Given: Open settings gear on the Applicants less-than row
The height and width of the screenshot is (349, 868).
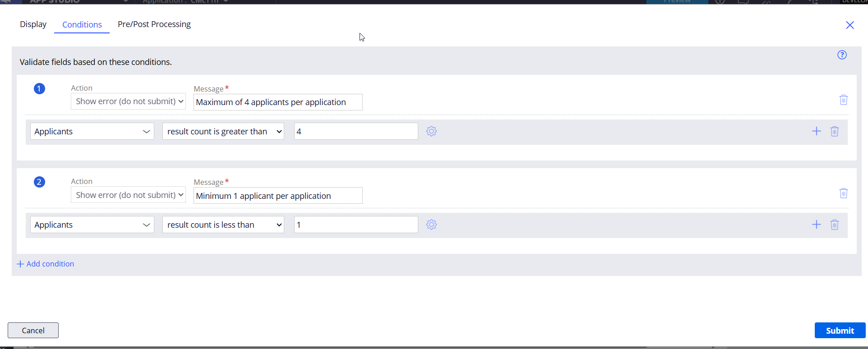Looking at the screenshot, I should coord(431,224).
